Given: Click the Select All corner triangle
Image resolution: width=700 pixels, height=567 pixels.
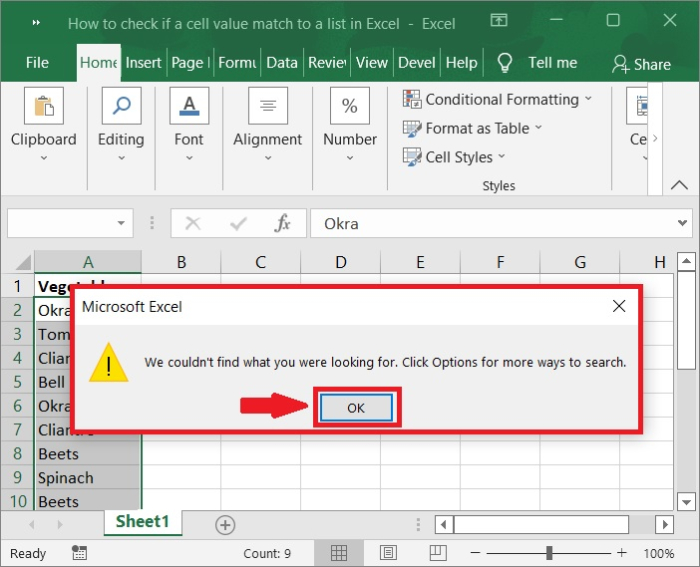Looking at the screenshot, I should [23, 262].
